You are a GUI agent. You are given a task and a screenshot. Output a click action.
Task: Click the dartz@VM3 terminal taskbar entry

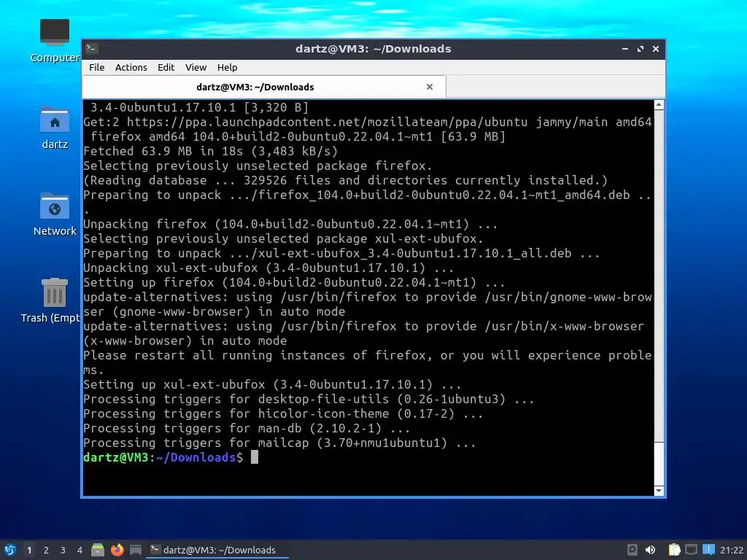coord(217,550)
